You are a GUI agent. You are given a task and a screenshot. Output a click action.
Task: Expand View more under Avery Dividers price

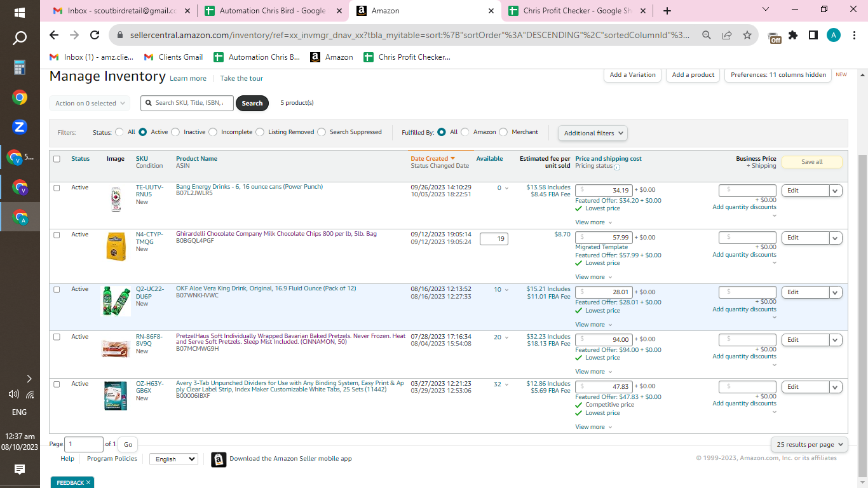(593, 427)
